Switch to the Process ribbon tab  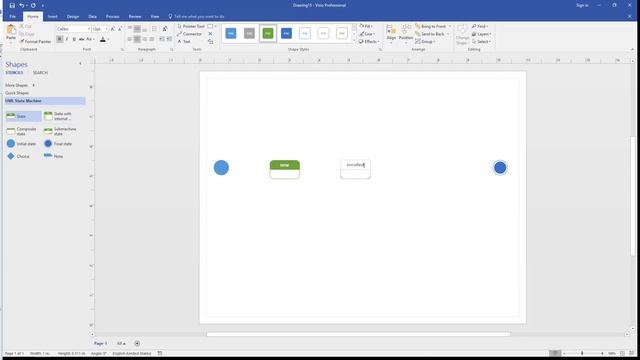point(113,17)
